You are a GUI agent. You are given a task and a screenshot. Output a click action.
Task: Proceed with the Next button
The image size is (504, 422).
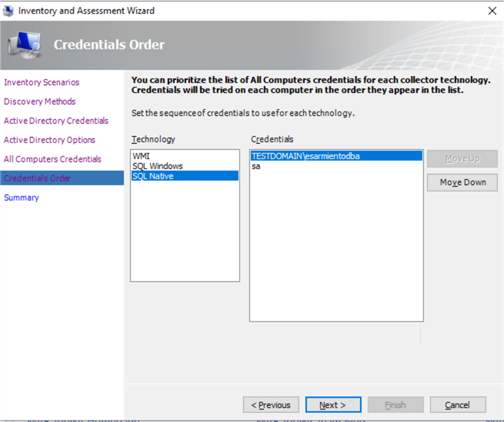(333, 405)
